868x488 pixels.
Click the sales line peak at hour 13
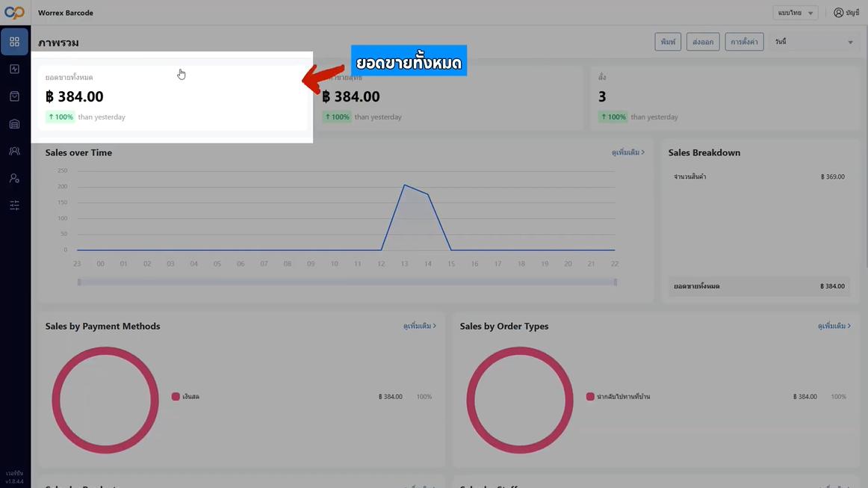click(x=405, y=185)
